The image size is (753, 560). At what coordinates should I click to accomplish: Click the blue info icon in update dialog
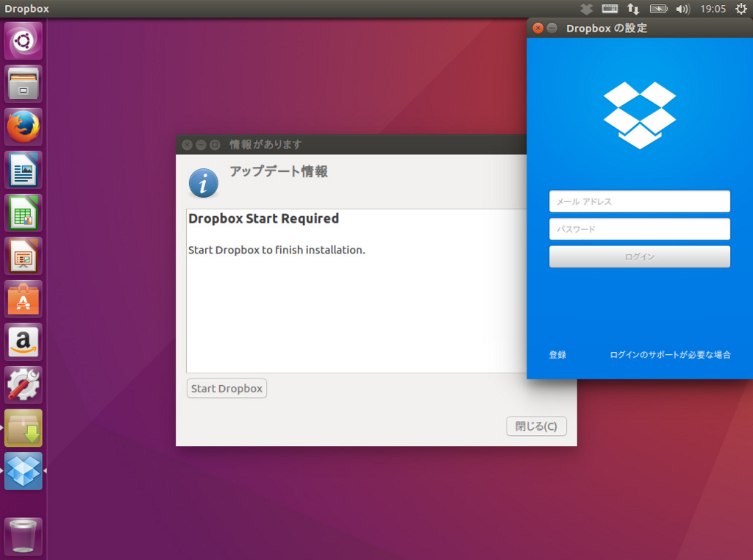click(204, 183)
